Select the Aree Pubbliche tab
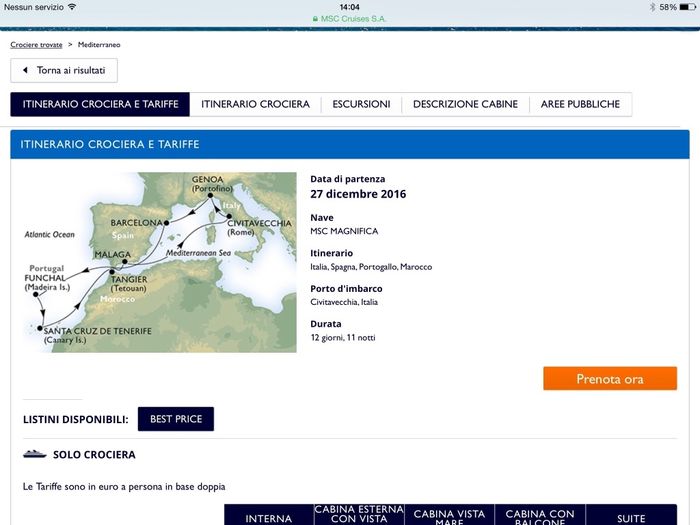 (580, 104)
